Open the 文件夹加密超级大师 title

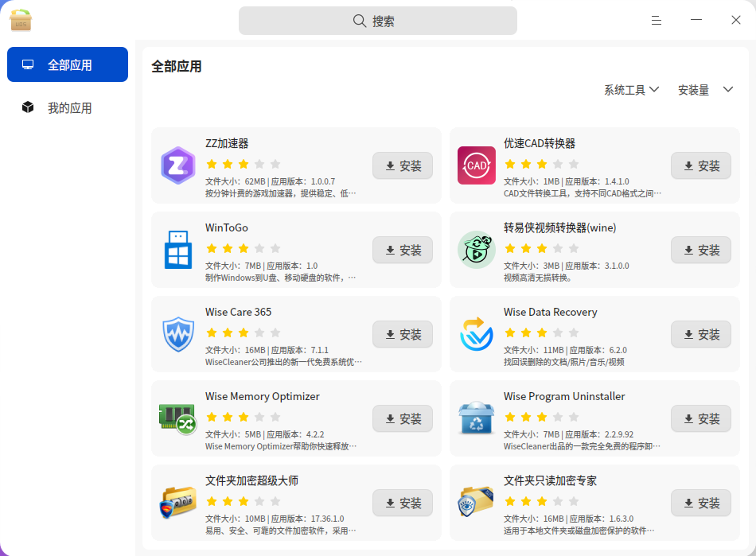(x=251, y=480)
